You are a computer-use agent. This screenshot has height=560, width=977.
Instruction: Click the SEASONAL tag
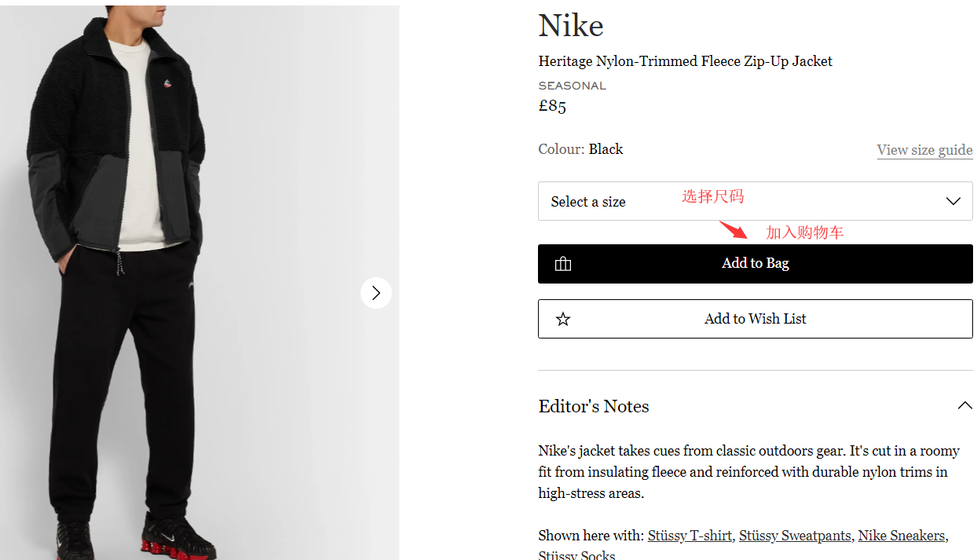[x=572, y=86]
